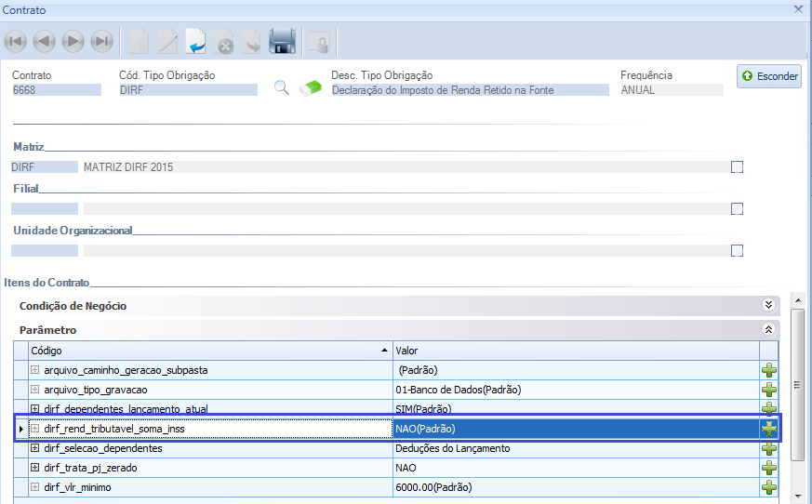Screen dimensions: 812x504
Task: Go to the next record
Action: [73, 41]
